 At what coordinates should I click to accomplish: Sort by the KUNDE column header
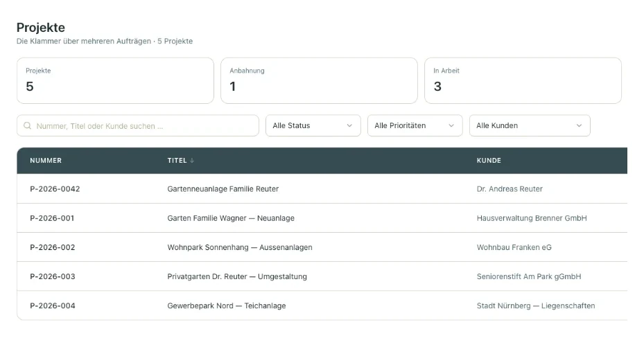click(489, 161)
